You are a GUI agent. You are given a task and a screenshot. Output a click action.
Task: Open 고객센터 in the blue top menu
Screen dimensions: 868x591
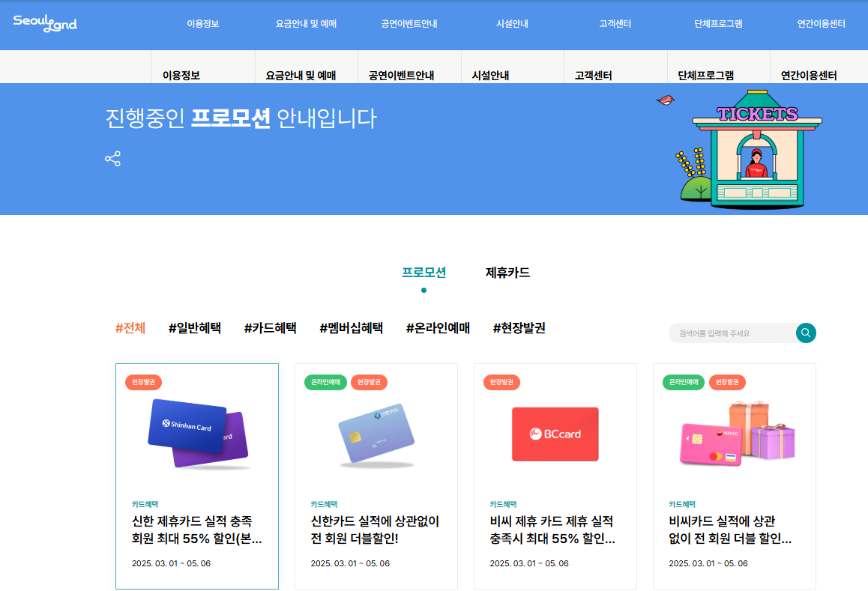[615, 24]
